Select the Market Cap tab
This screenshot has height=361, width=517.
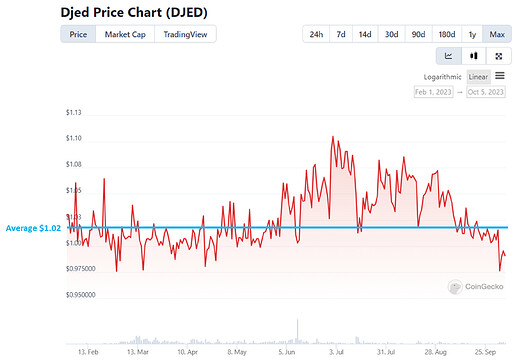[125, 34]
